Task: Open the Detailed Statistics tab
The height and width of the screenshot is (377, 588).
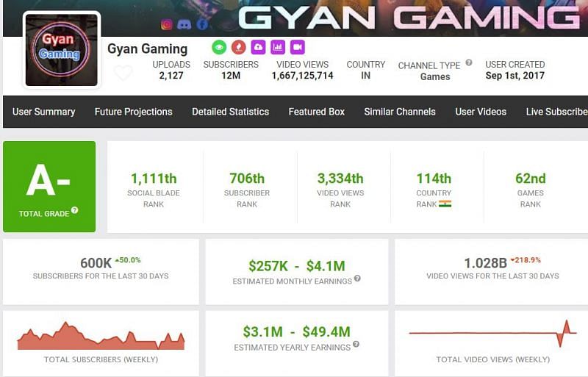Action: 230,112
